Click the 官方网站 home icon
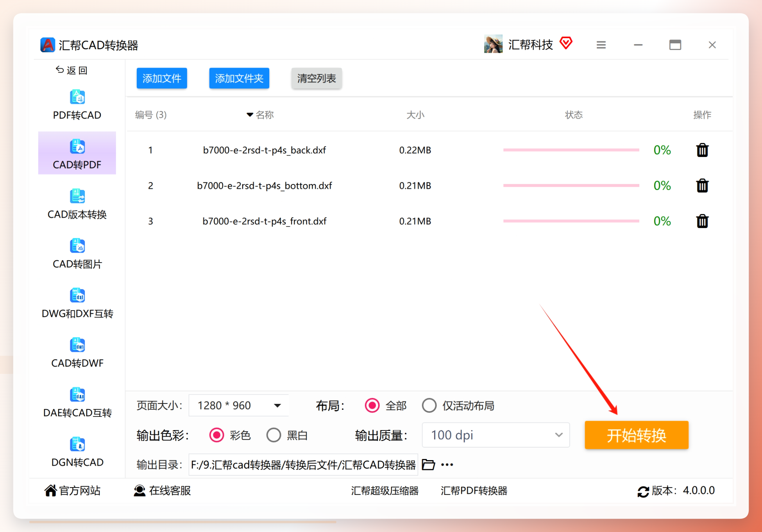Screen dimensions: 762x532 50,491
